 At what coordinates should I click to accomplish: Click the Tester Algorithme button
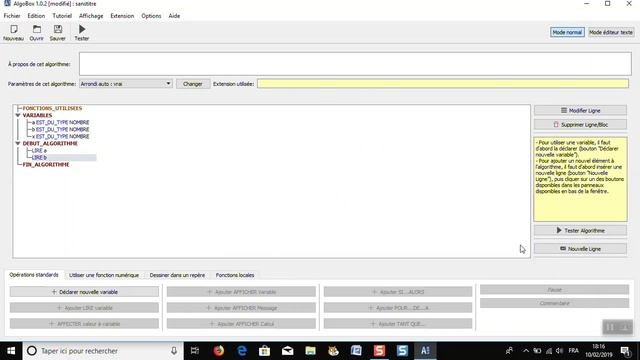click(580, 231)
